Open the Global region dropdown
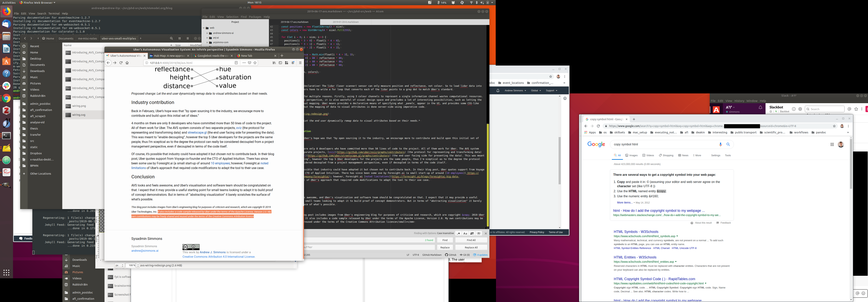This screenshot has width=868, height=302. click(x=536, y=91)
